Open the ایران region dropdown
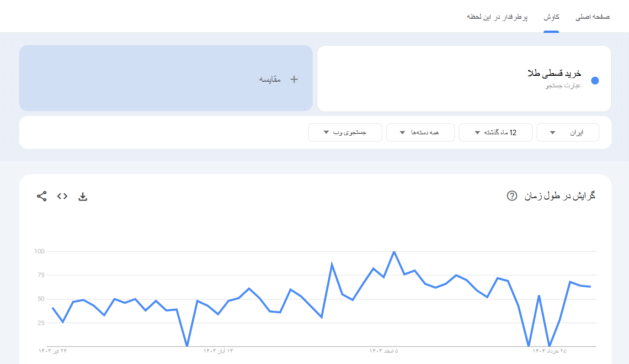This screenshot has height=364, width=629. 568,132
